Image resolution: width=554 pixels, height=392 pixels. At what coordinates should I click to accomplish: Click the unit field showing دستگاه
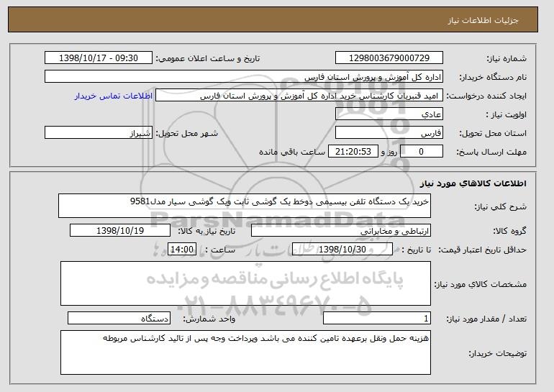click(119, 318)
